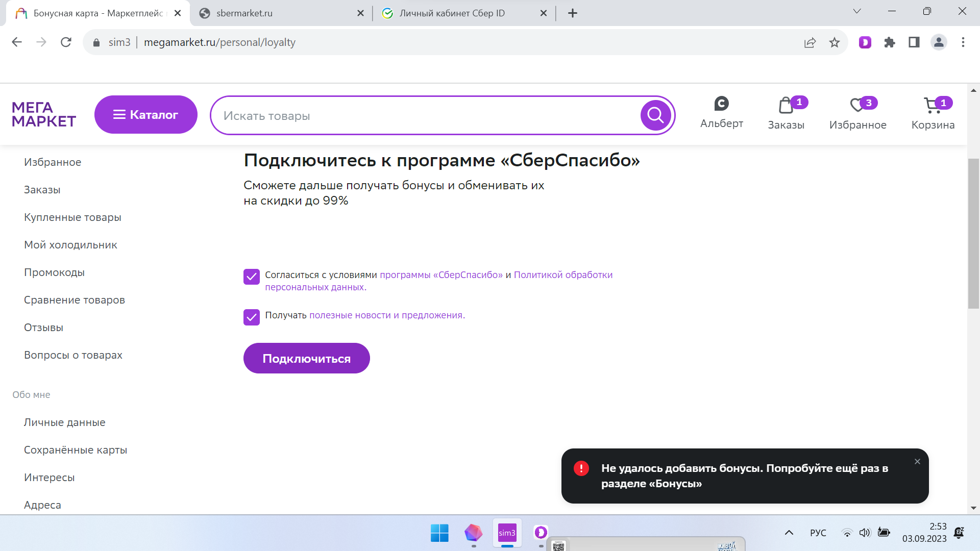The image size is (980, 551).
Task: Open the программы «СберСпасибо» link
Action: [441, 275]
